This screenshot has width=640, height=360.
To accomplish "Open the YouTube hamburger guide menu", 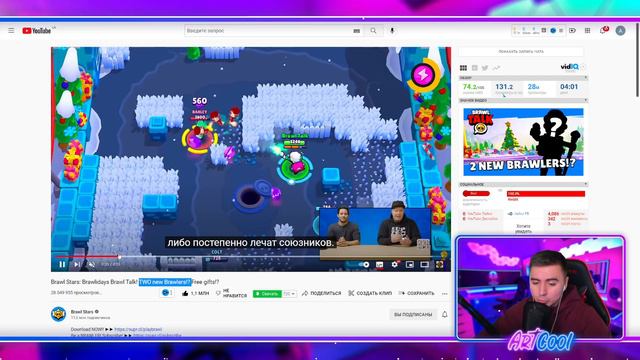I will tap(11, 31).
